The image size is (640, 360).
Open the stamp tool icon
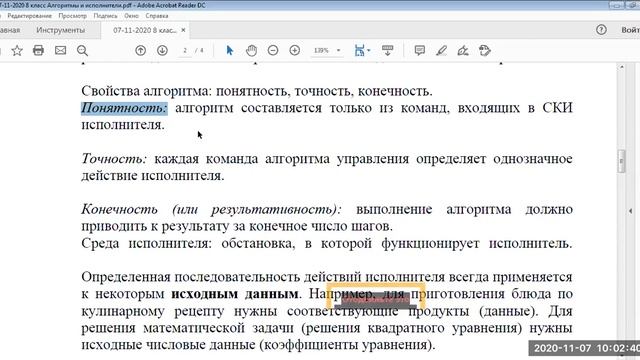pos(484,50)
